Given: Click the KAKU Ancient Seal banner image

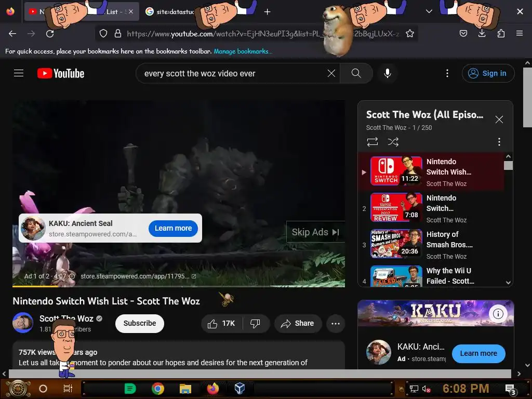Looking at the screenshot, I should (x=436, y=313).
